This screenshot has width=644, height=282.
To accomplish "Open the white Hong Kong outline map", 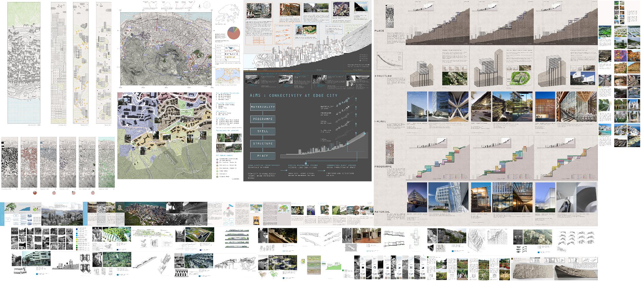I will point(227,14).
